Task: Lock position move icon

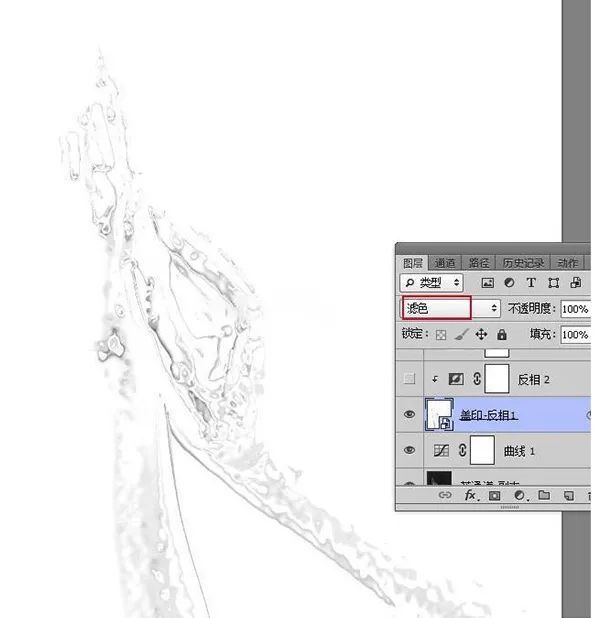Action: point(481,335)
